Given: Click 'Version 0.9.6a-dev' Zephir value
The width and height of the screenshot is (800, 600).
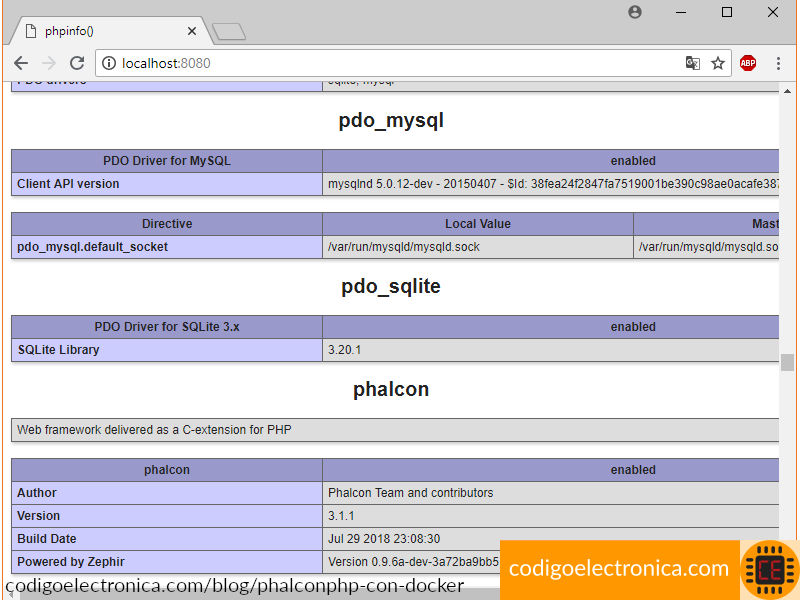Looking at the screenshot, I should click(411, 561).
